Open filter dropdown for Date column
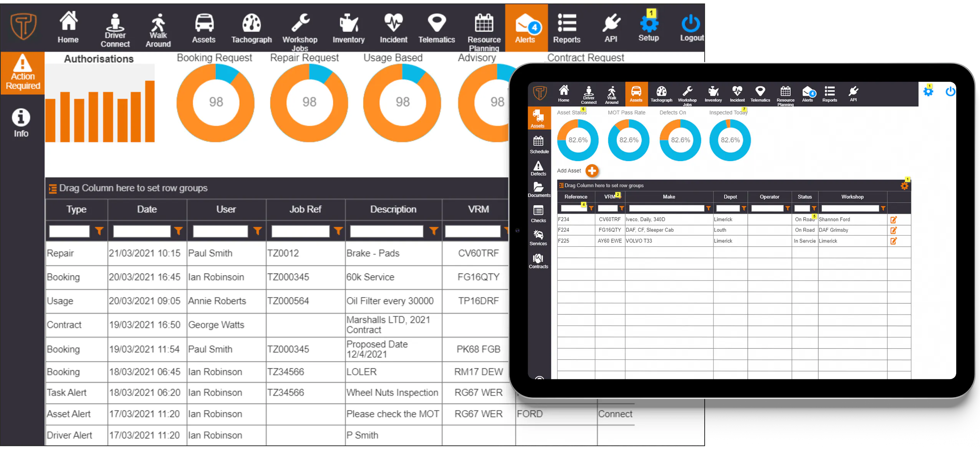The height and width of the screenshot is (450, 980). (178, 231)
